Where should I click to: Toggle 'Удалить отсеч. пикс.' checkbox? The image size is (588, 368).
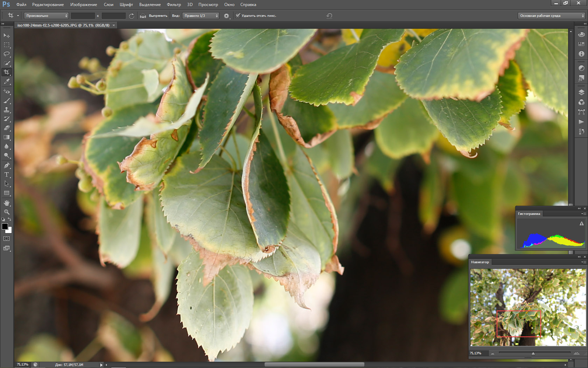[238, 16]
